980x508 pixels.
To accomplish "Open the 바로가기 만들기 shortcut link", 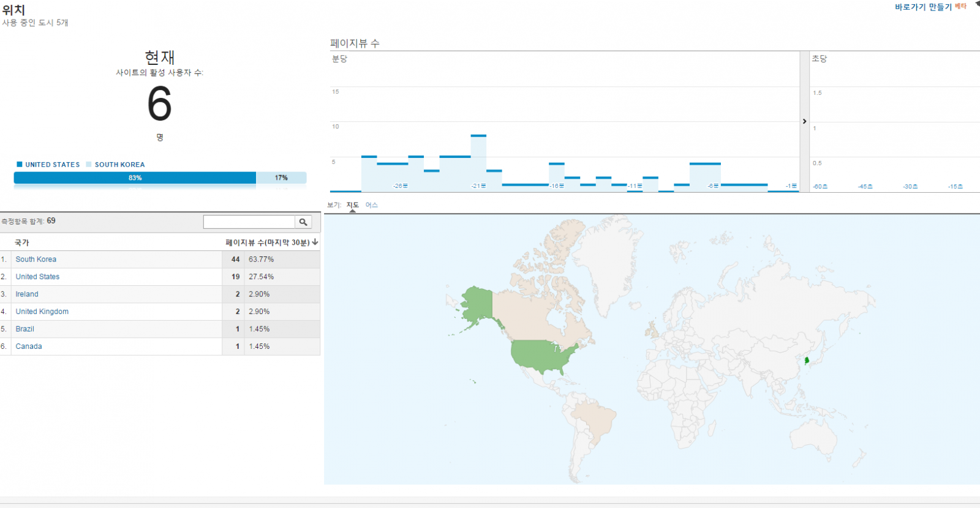I will (x=923, y=7).
